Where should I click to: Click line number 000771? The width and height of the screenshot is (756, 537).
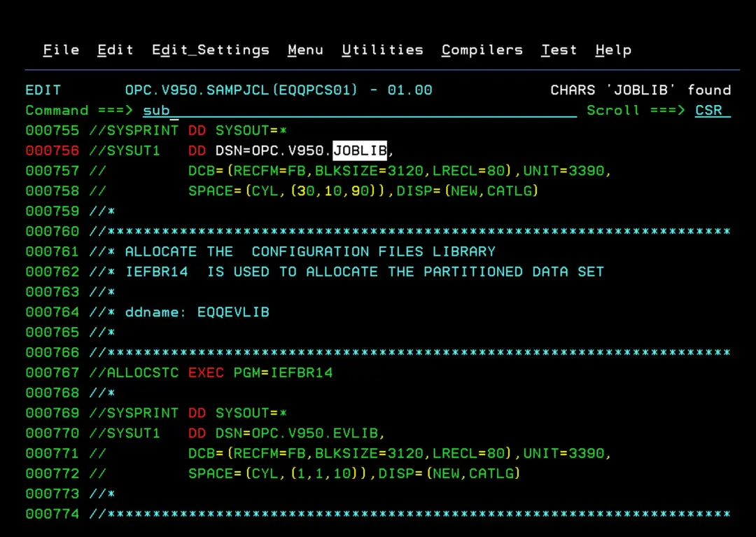(x=52, y=454)
